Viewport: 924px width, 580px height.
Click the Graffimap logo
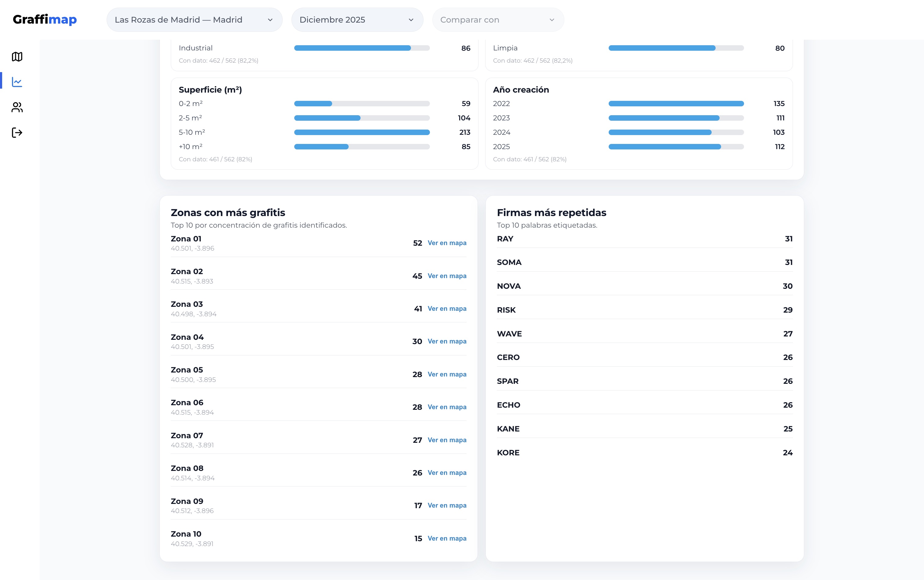point(45,20)
